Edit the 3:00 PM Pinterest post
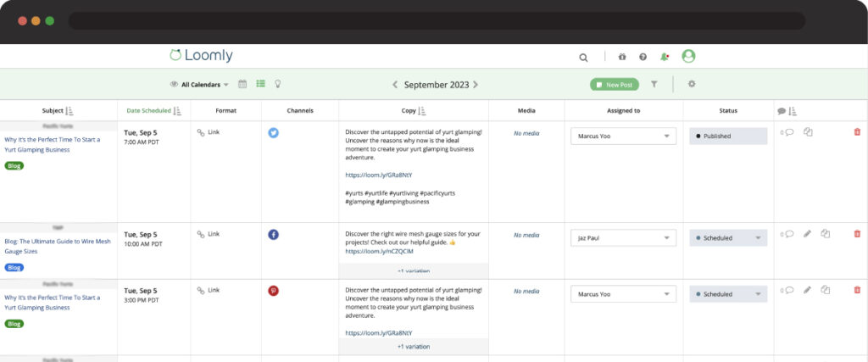This screenshot has width=868, height=362. (x=807, y=289)
